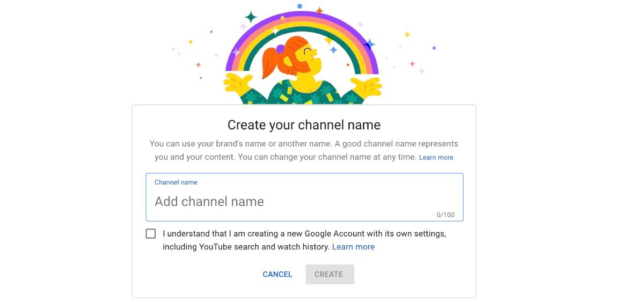Open Learn more link after channel name description

pos(436,158)
